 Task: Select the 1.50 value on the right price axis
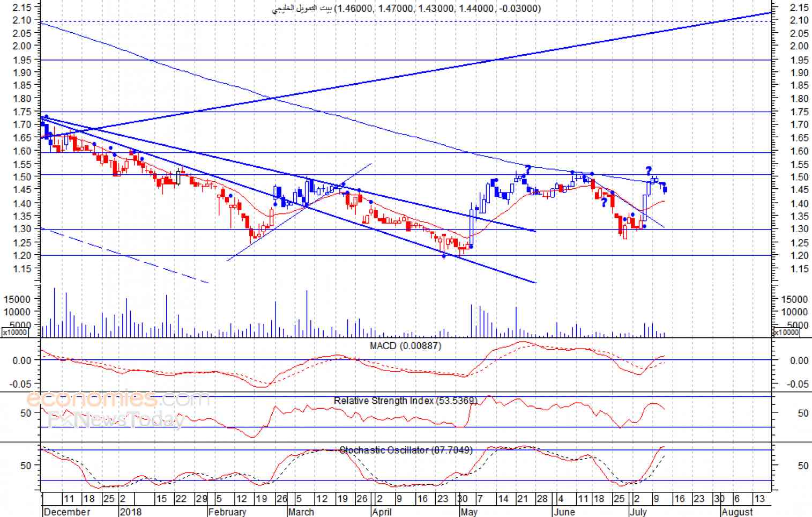tap(799, 178)
